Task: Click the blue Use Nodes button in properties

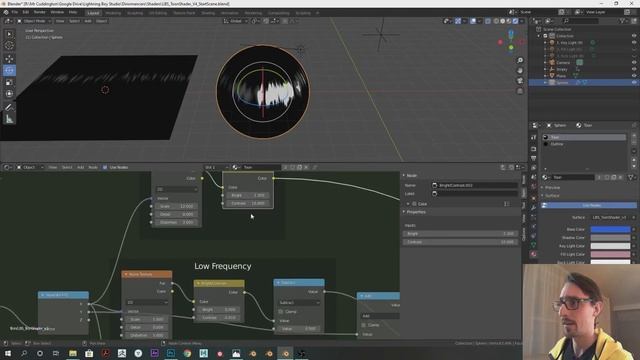Action: pos(589,205)
